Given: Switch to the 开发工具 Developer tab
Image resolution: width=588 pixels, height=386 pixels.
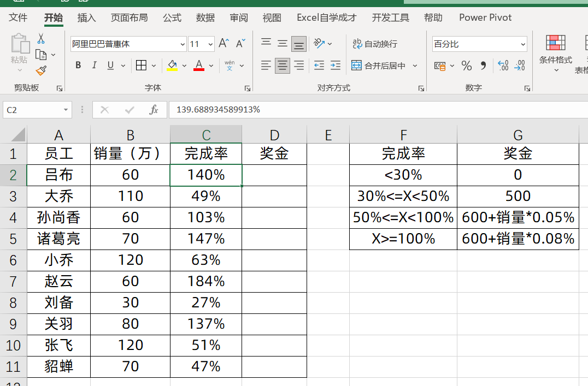Looking at the screenshot, I should pos(390,17).
